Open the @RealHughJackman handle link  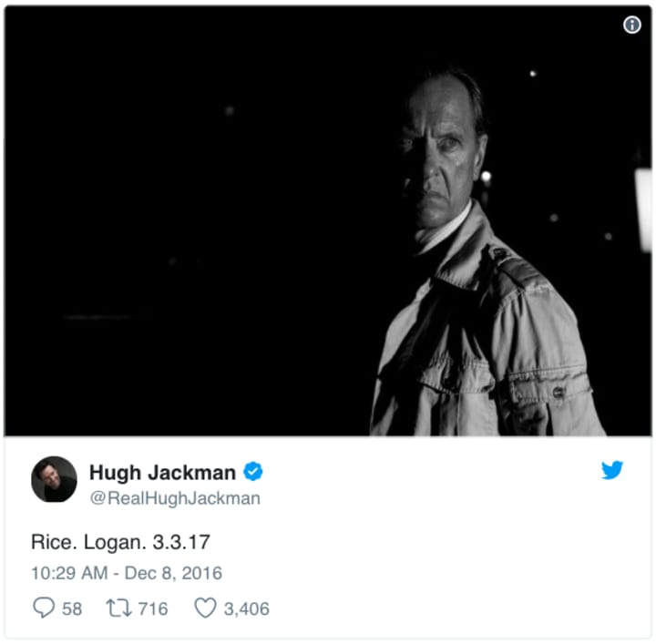[175, 498]
